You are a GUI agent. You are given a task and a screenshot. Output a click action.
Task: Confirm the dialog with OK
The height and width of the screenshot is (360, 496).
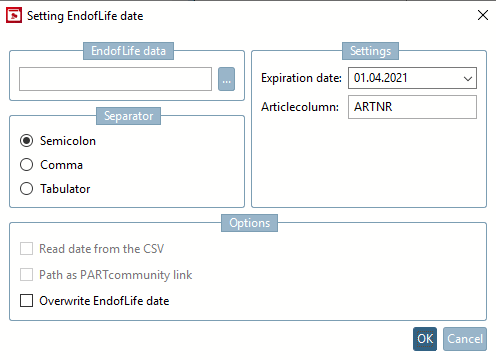click(x=425, y=339)
